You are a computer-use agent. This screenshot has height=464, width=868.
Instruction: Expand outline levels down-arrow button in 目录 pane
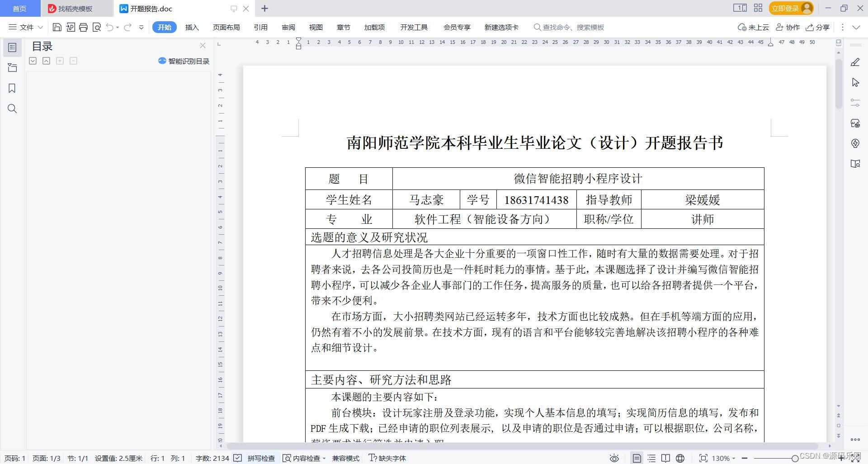(x=33, y=61)
